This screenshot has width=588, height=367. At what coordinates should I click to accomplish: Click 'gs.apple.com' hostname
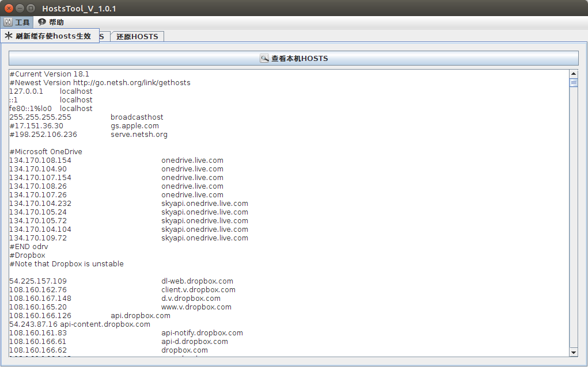pyautogui.click(x=135, y=126)
